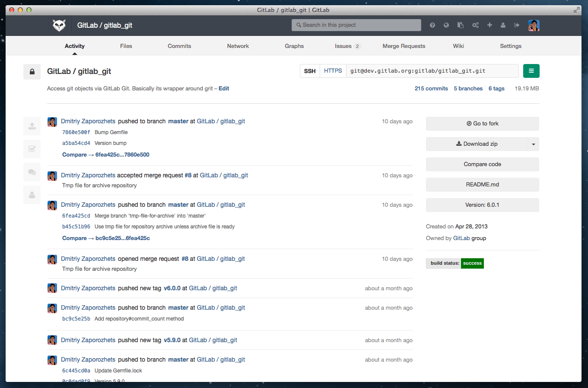This screenshot has width=588, height=388.
Task: Open the user profile silhouette icon in header
Action: tap(503, 25)
